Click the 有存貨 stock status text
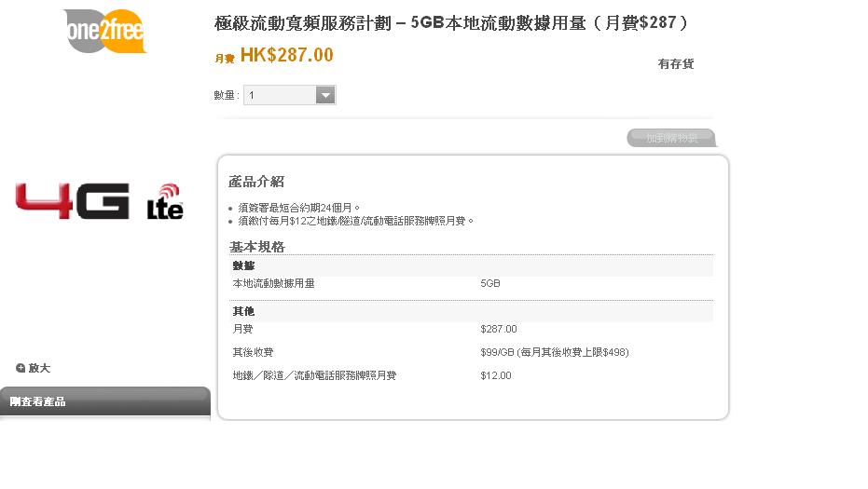This screenshot has height=489, width=868. coord(675,64)
